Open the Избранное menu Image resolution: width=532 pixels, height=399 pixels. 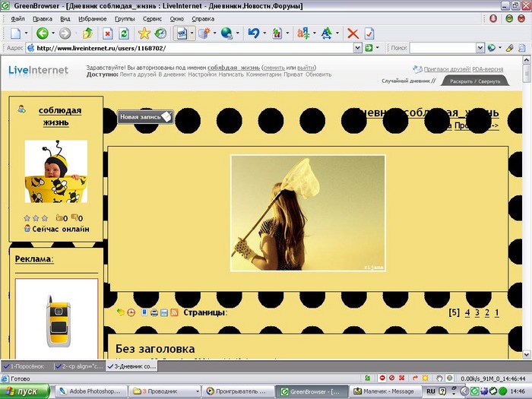(x=92, y=19)
